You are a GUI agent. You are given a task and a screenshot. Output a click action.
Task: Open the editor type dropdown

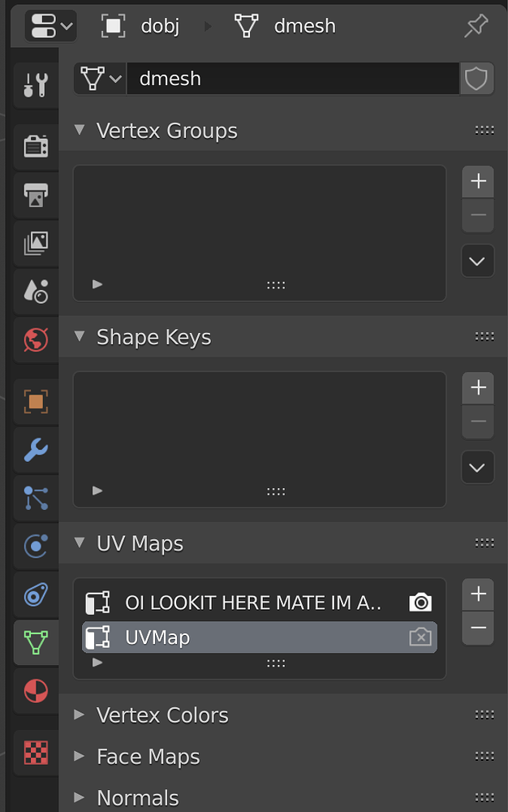point(51,26)
